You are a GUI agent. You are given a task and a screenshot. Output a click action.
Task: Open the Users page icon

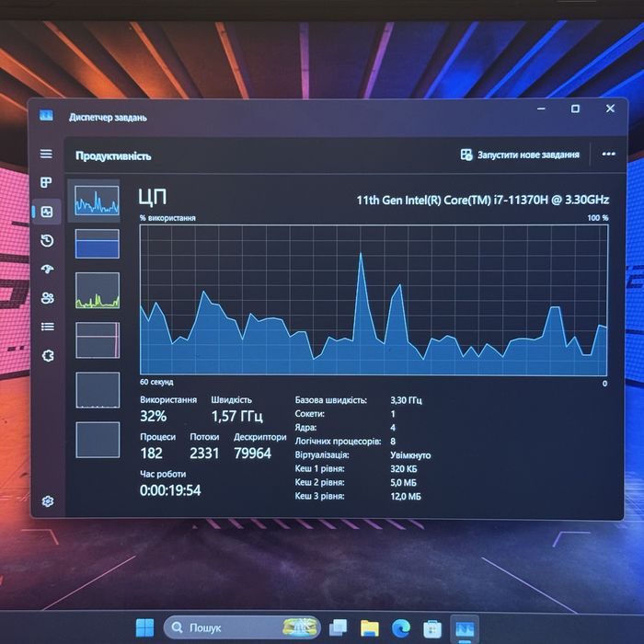(x=48, y=298)
